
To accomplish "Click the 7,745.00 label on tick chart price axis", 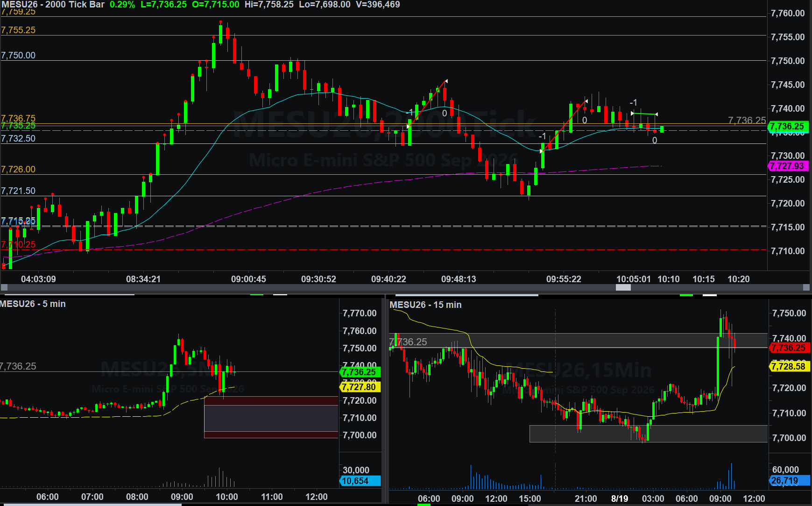I will coord(788,85).
